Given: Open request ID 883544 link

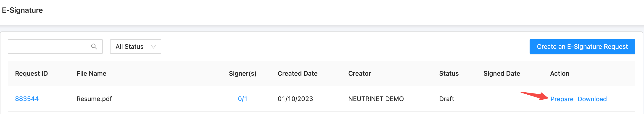Looking at the screenshot, I should [x=27, y=99].
